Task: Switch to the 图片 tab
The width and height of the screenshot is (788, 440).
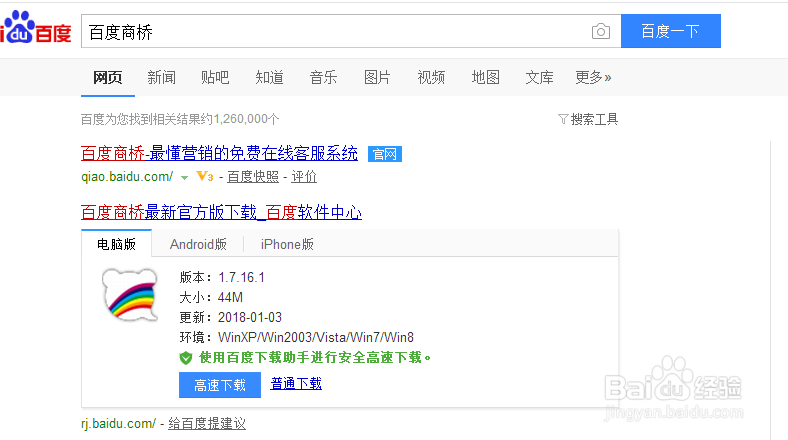Action: pos(377,77)
